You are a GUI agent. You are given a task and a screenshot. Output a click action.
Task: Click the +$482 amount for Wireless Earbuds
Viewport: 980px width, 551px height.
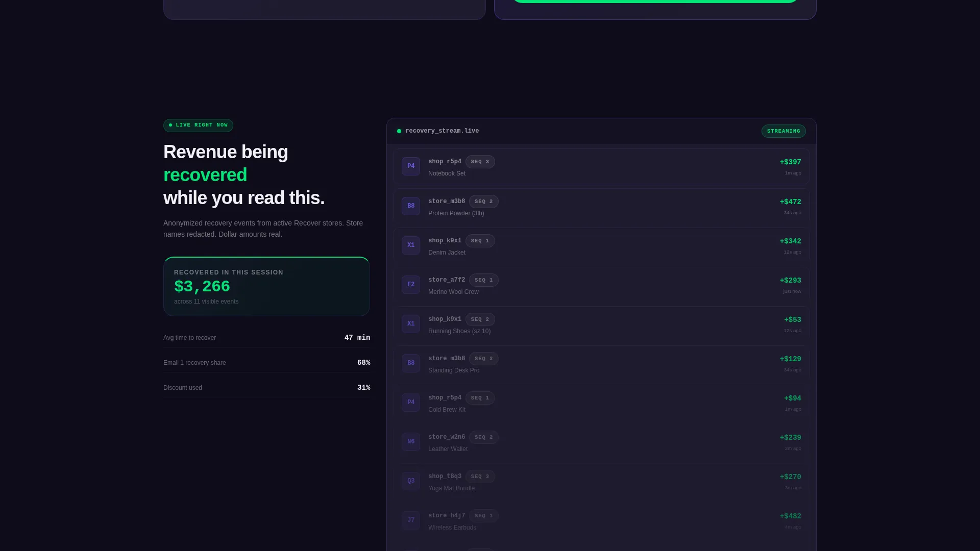click(x=790, y=516)
